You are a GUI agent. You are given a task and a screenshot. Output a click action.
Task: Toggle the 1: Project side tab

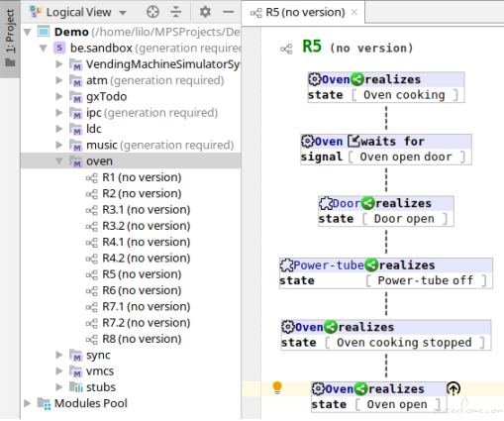[x=10, y=38]
